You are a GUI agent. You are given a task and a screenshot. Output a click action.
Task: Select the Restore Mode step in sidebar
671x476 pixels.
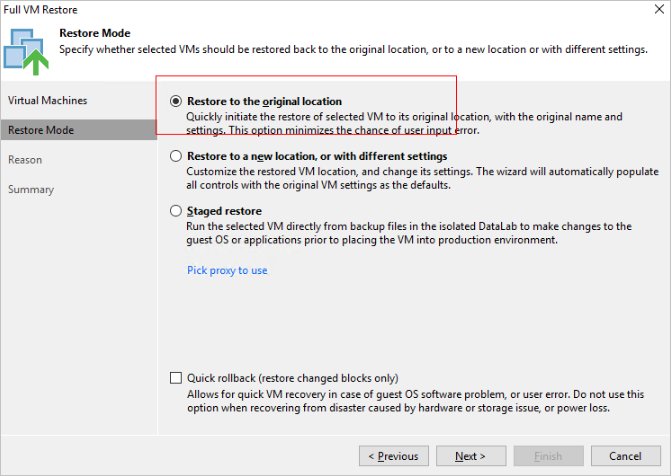coord(40,130)
